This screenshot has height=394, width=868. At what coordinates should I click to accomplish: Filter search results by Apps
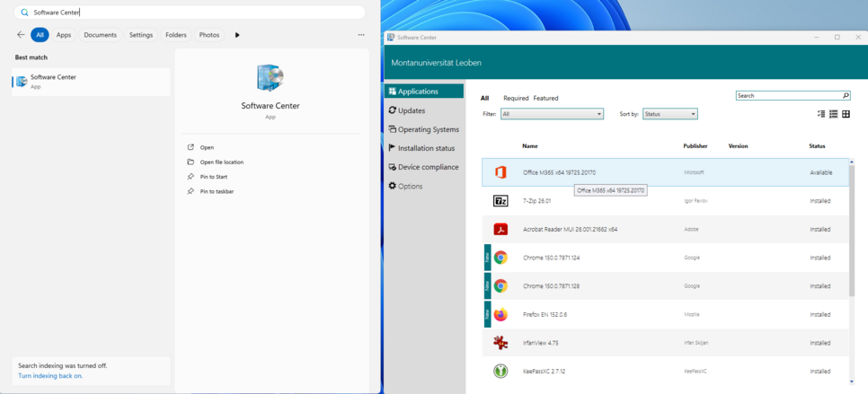tap(64, 35)
